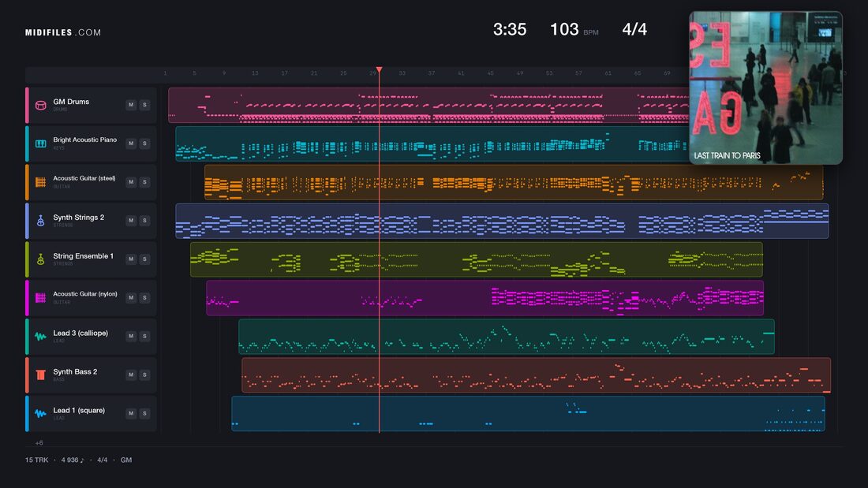
Task: Click the magenta Acoustic Guitar (nylon) clip
Action: [x=485, y=298]
